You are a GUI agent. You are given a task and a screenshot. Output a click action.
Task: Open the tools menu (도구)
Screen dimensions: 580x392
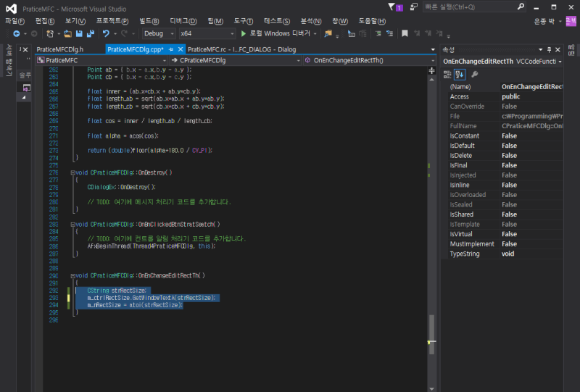(x=244, y=21)
